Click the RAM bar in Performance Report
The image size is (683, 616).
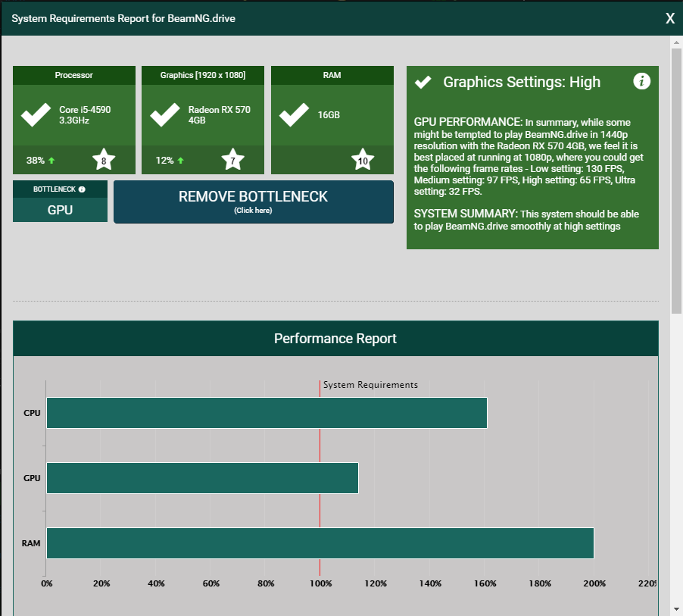click(320, 543)
